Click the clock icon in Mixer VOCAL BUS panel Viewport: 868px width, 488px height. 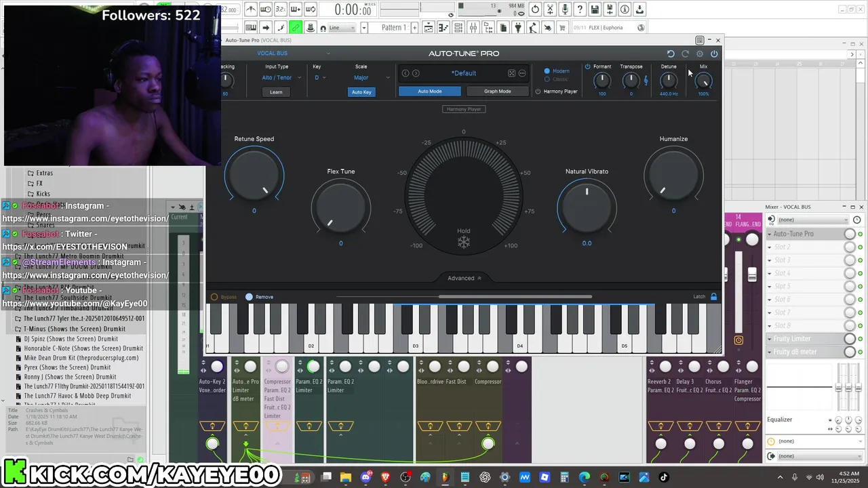857,220
